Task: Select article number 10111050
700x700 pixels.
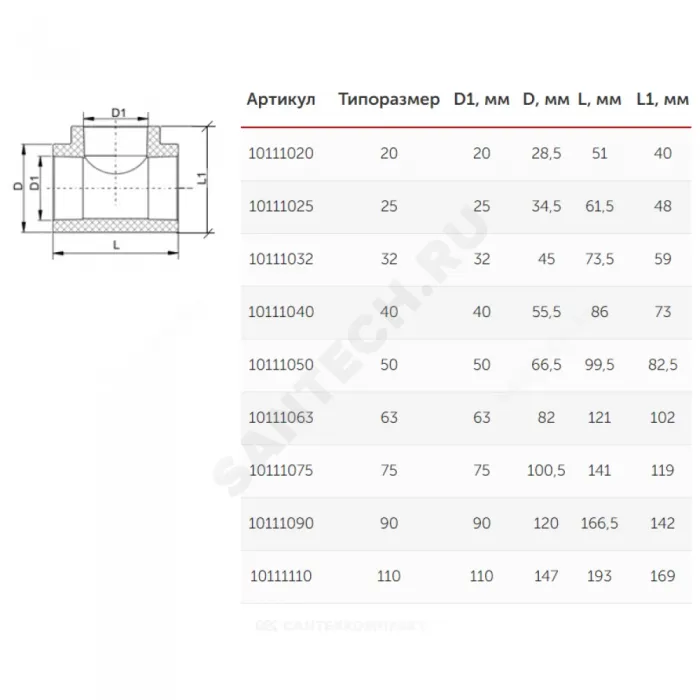Action: coord(281,365)
